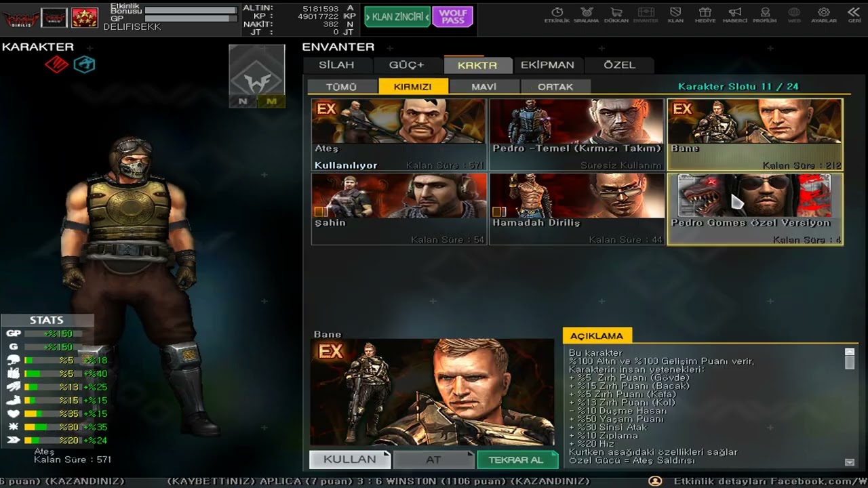868x488 pixels.
Task: Open the Dükkan shopping cart icon
Action: 616,15
